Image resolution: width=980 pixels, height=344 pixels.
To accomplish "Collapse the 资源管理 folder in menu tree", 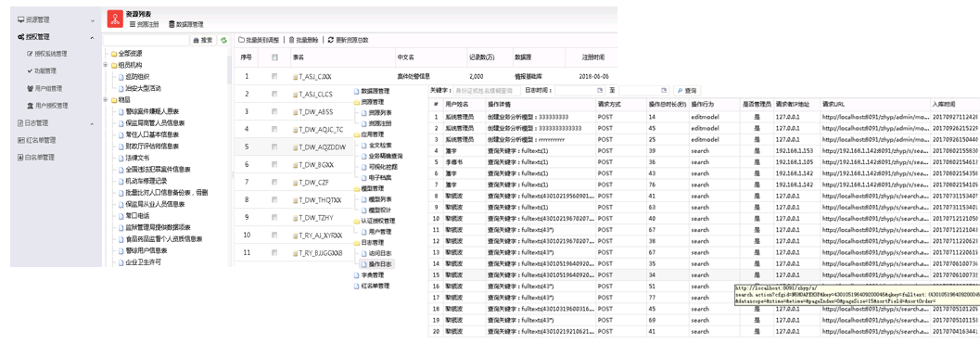I will (357, 102).
